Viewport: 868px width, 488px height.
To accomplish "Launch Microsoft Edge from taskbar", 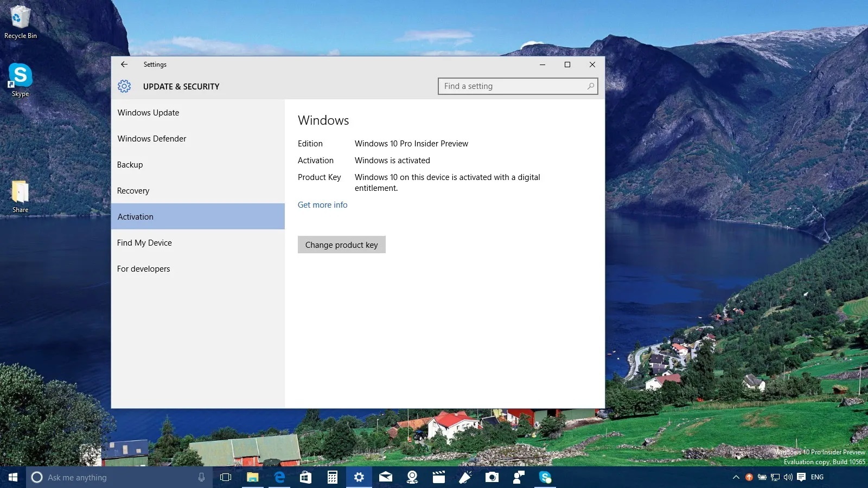I will click(279, 477).
